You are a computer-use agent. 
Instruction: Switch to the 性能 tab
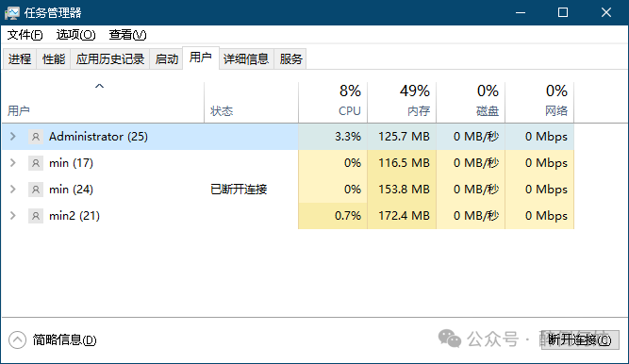point(54,59)
